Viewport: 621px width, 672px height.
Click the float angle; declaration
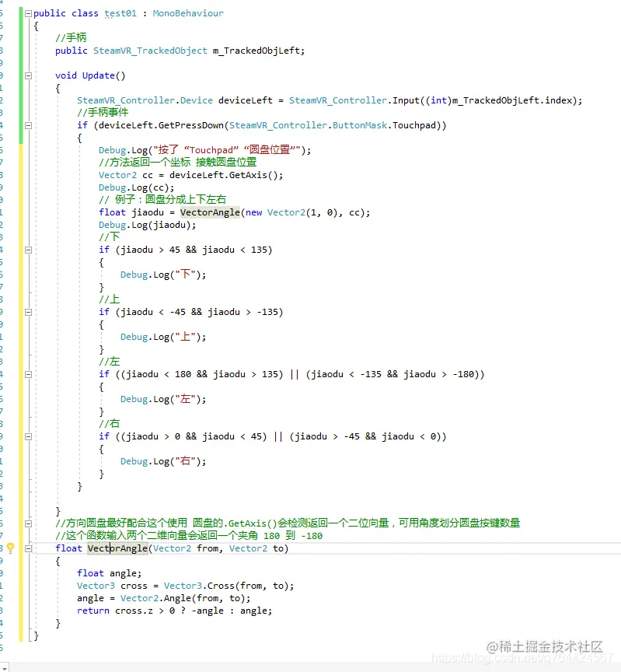click(110, 573)
